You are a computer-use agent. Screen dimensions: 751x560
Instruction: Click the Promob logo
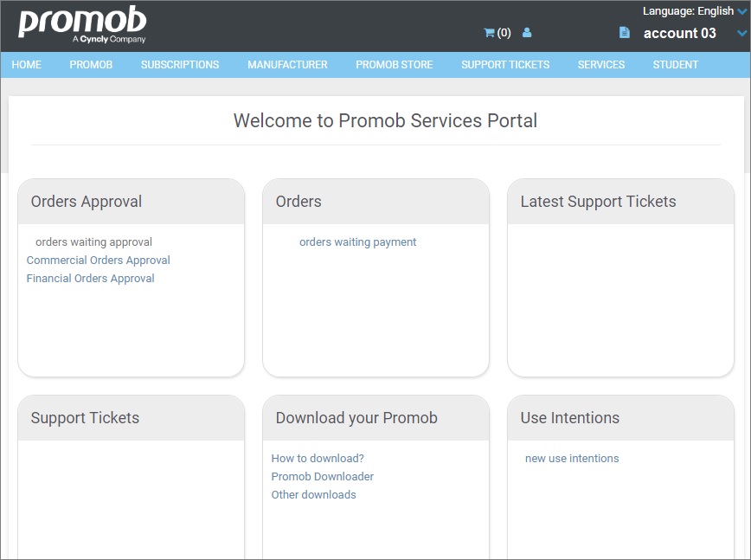(82, 24)
